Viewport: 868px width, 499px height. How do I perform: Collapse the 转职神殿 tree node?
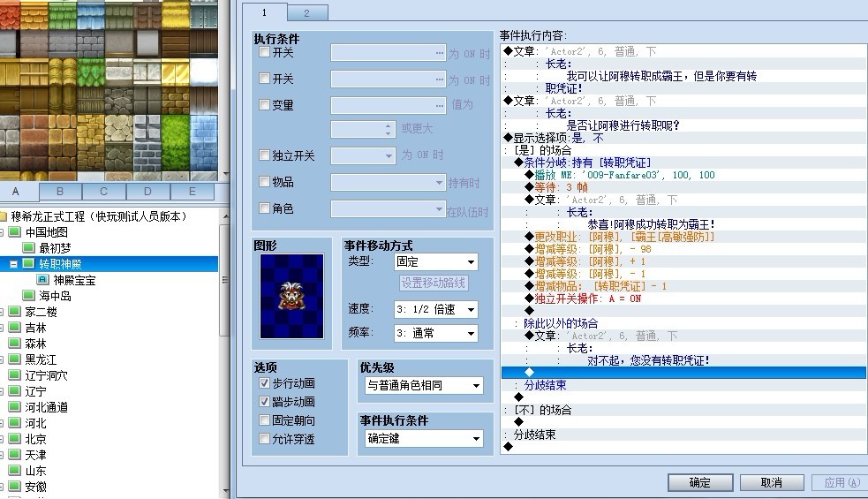[14, 264]
